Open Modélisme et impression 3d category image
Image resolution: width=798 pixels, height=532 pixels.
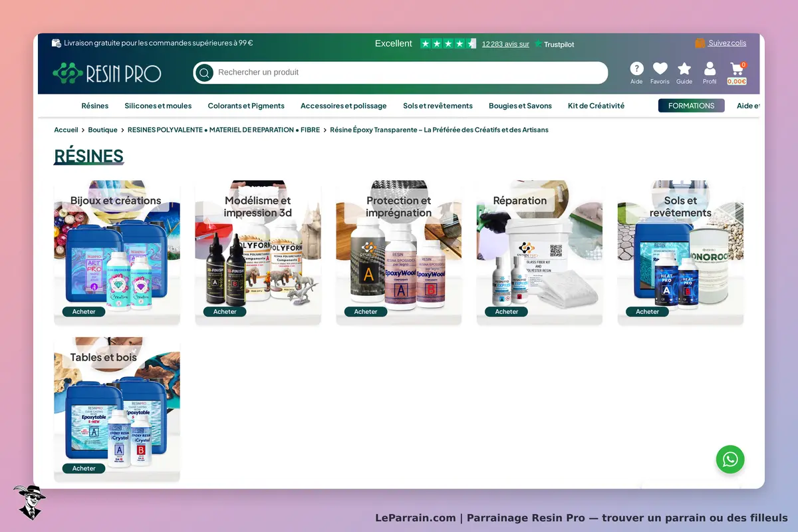(x=258, y=253)
